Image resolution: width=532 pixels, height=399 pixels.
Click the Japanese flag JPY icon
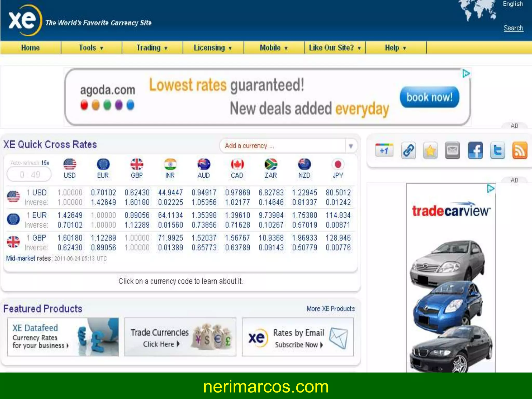[338, 164]
